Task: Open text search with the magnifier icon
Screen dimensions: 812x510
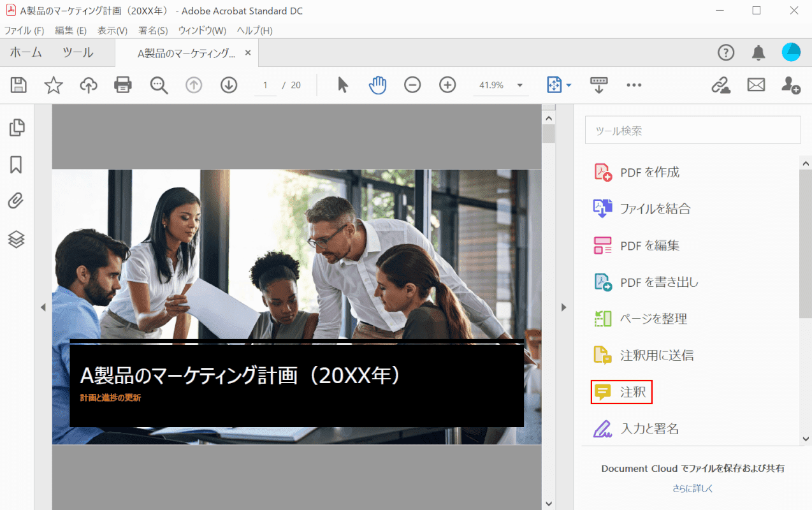Action: pos(159,85)
